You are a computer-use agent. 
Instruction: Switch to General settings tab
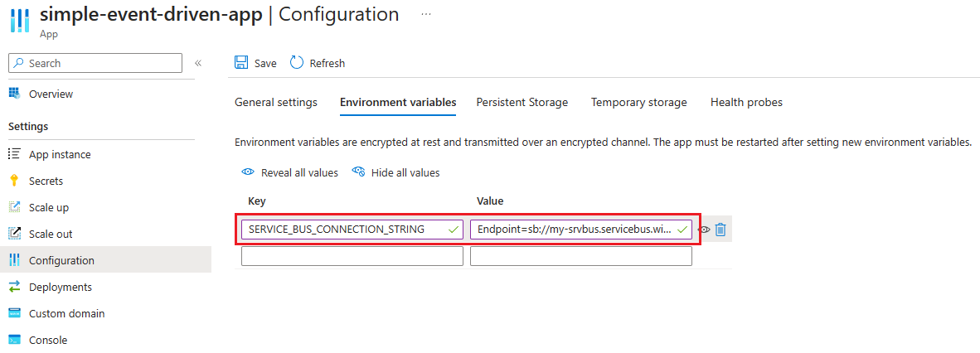(x=275, y=102)
